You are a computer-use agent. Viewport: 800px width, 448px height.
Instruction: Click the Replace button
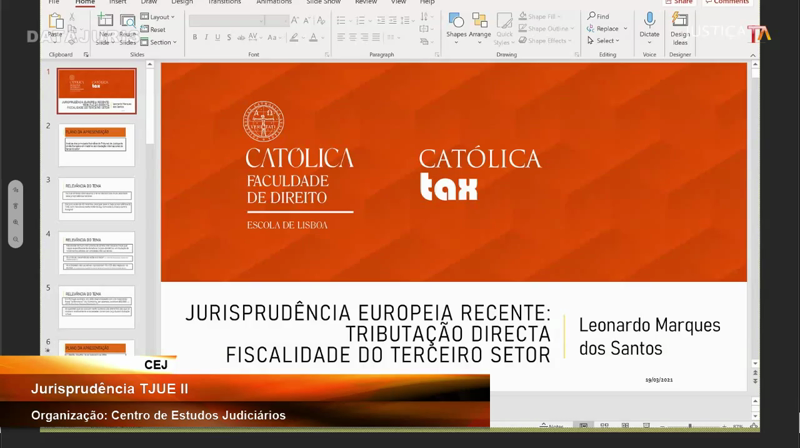click(x=606, y=29)
